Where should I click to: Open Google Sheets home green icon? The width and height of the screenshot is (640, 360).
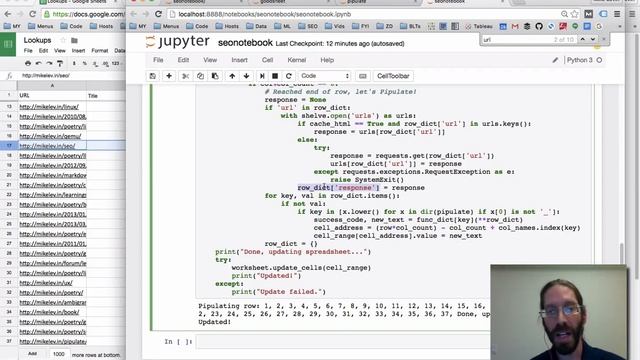point(8,44)
